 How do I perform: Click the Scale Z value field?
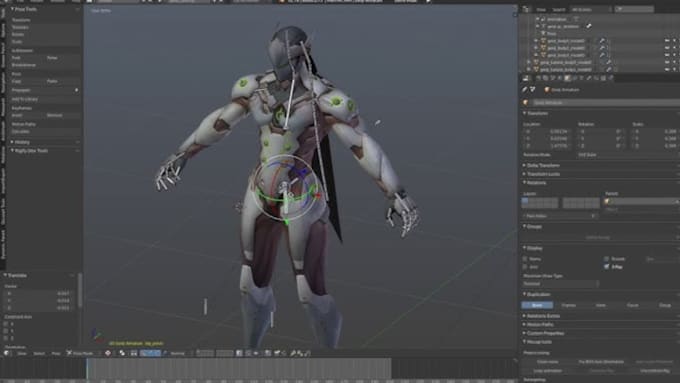(x=656, y=146)
